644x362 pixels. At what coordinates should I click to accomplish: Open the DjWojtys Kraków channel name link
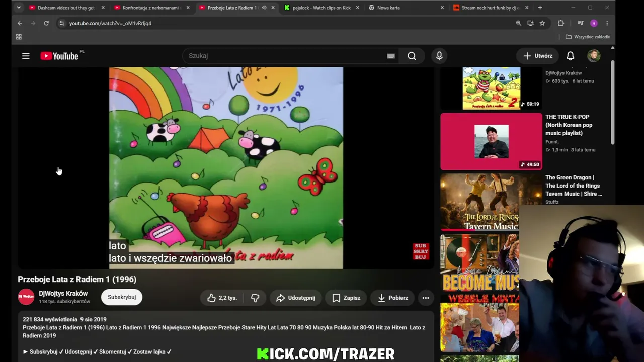63,293
